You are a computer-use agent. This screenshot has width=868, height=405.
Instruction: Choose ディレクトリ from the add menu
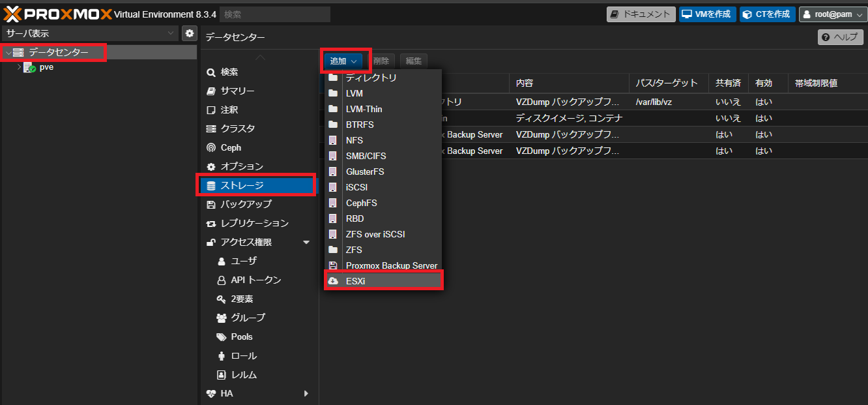coord(383,78)
